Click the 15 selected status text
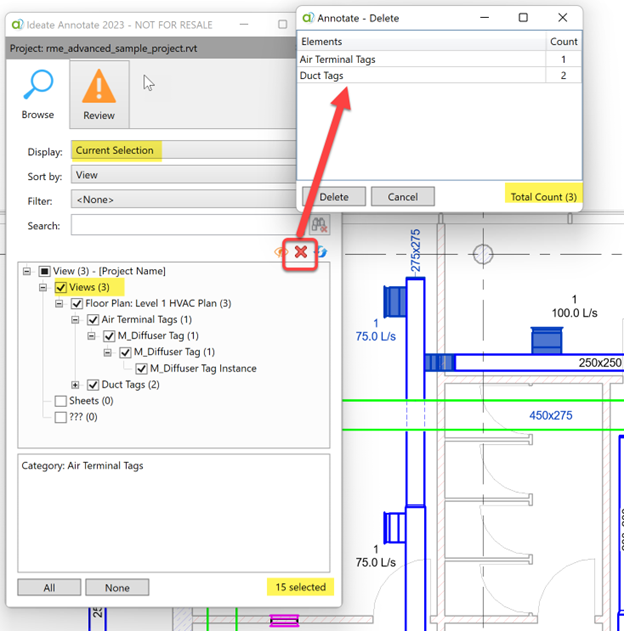 pyautogui.click(x=301, y=587)
